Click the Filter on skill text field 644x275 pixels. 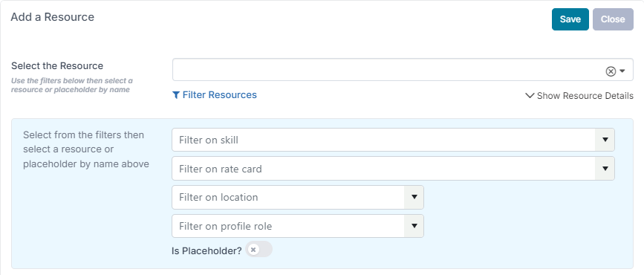click(x=383, y=140)
